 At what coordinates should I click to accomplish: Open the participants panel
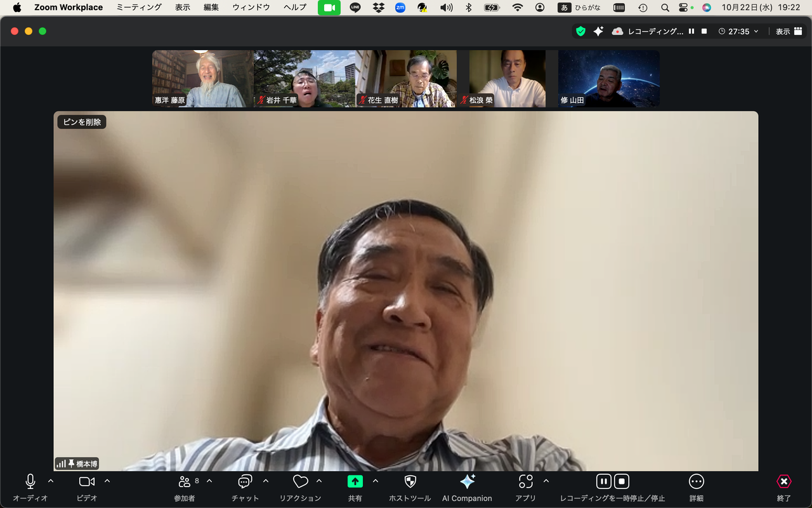coord(185,487)
